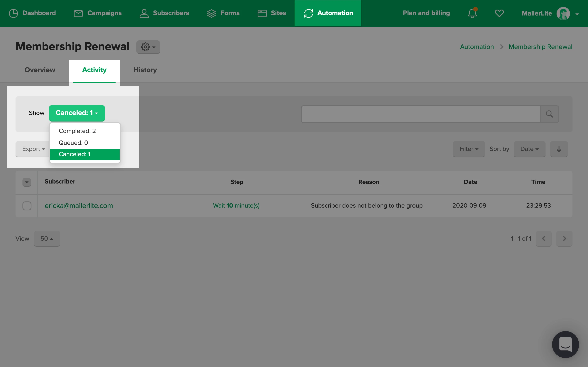Click the MailerLite profile avatar
The image size is (588, 367).
tap(563, 14)
